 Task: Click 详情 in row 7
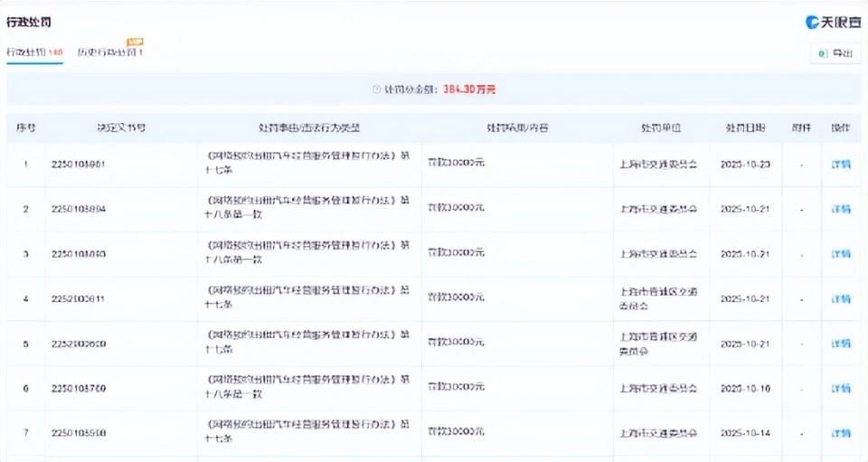pyautogui.click(x=840, y=433)
